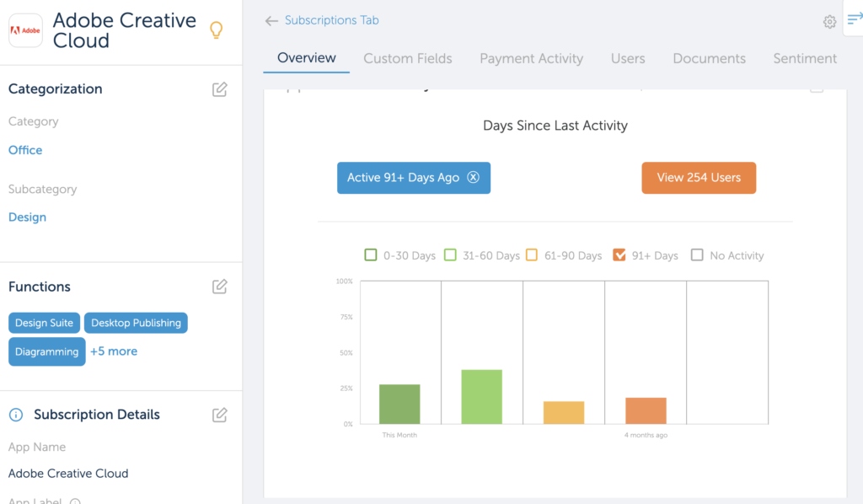
Task: Open the Office category link
Action: tap(25, 150)
